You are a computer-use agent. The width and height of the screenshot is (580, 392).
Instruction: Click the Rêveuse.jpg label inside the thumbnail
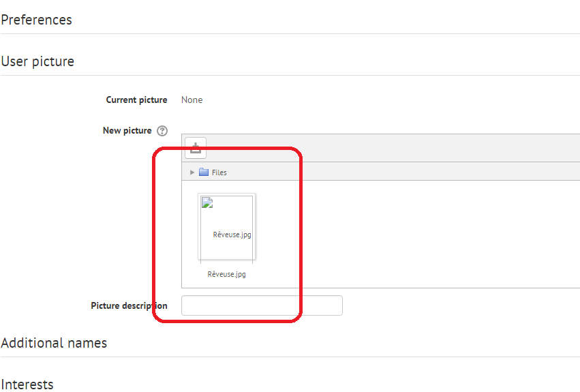(x=232, y=235)
